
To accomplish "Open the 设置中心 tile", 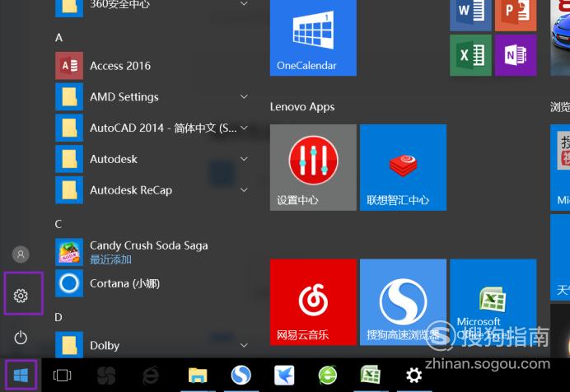I will [313, 167].
